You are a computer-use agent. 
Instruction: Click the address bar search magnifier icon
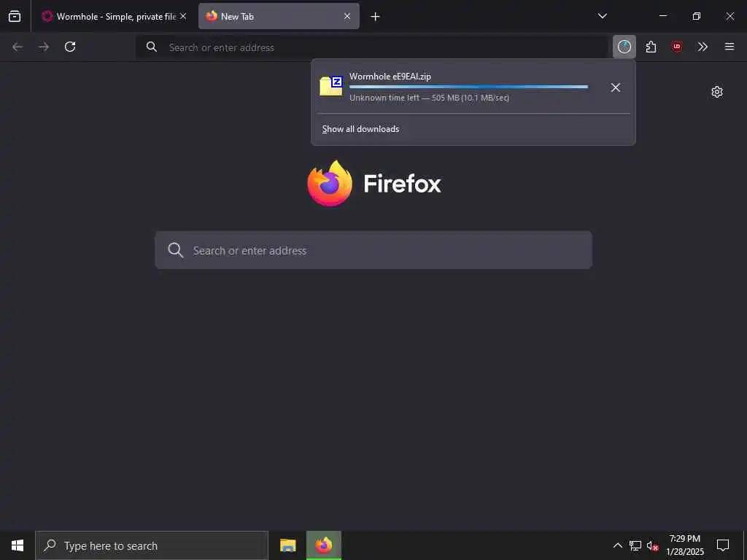coord(152,47)
